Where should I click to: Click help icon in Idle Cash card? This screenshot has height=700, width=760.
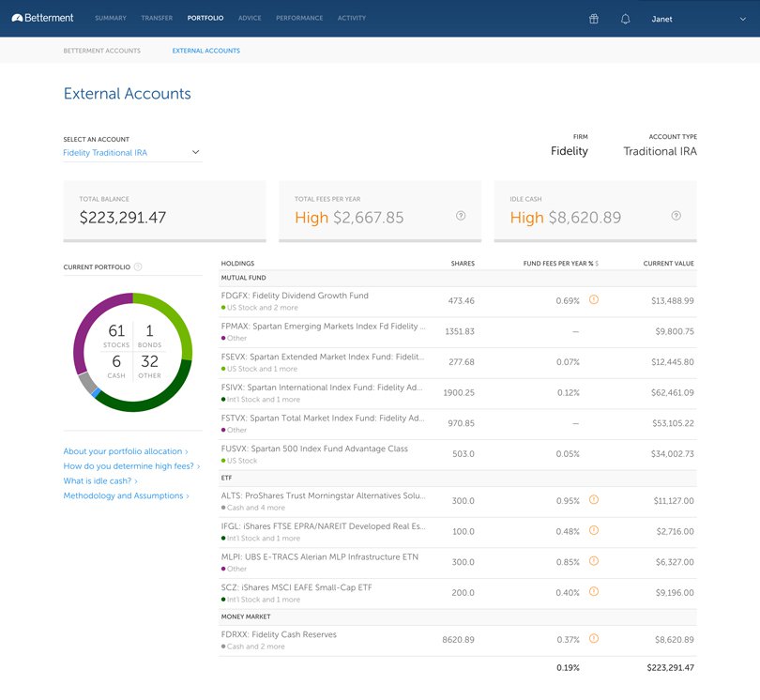tap(676, 216)
